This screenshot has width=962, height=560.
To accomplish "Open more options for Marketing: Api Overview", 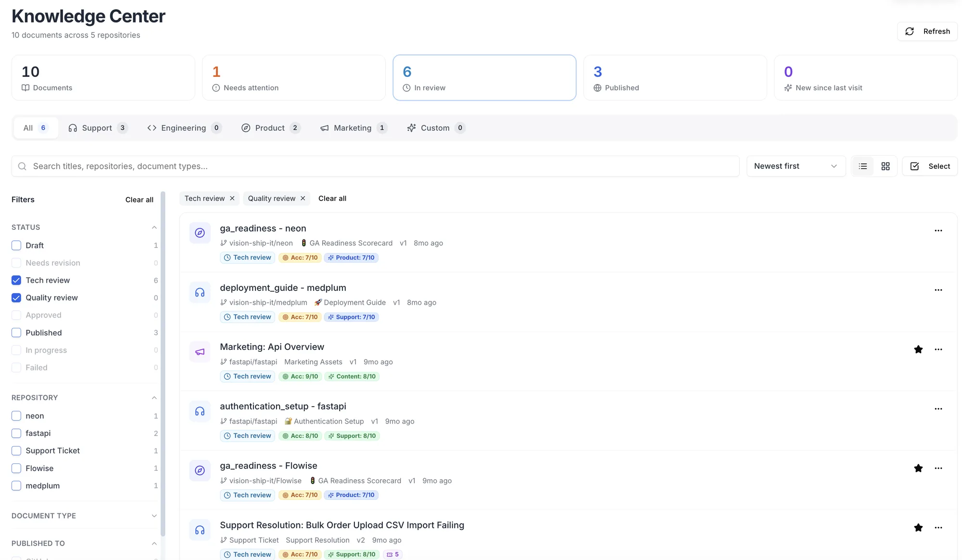I will coord(938,349).
